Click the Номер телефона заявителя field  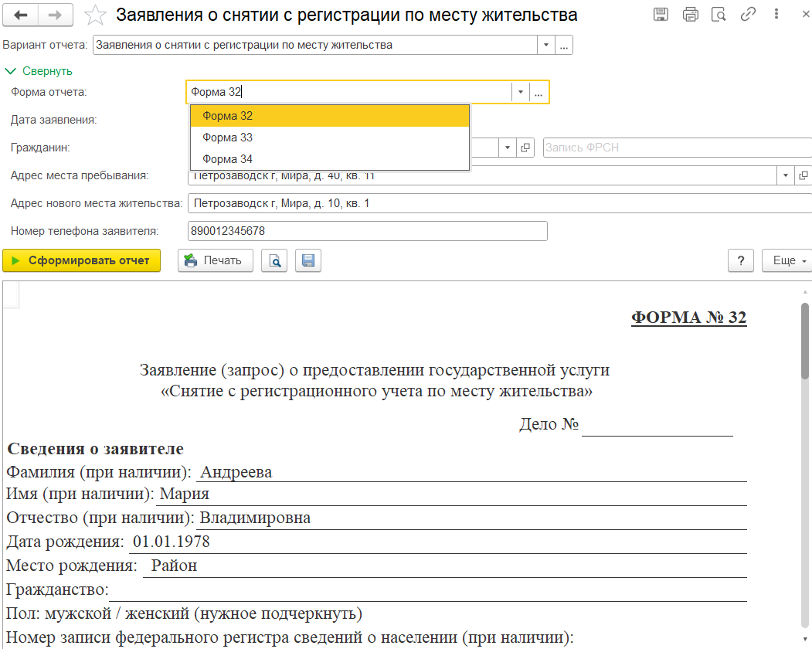coord(367,231)
